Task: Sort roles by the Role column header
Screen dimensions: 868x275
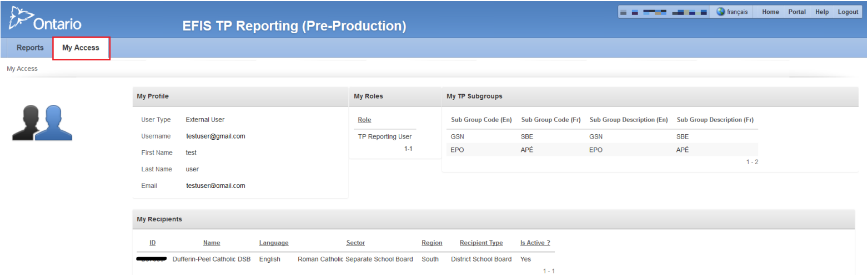Action: 364,120
